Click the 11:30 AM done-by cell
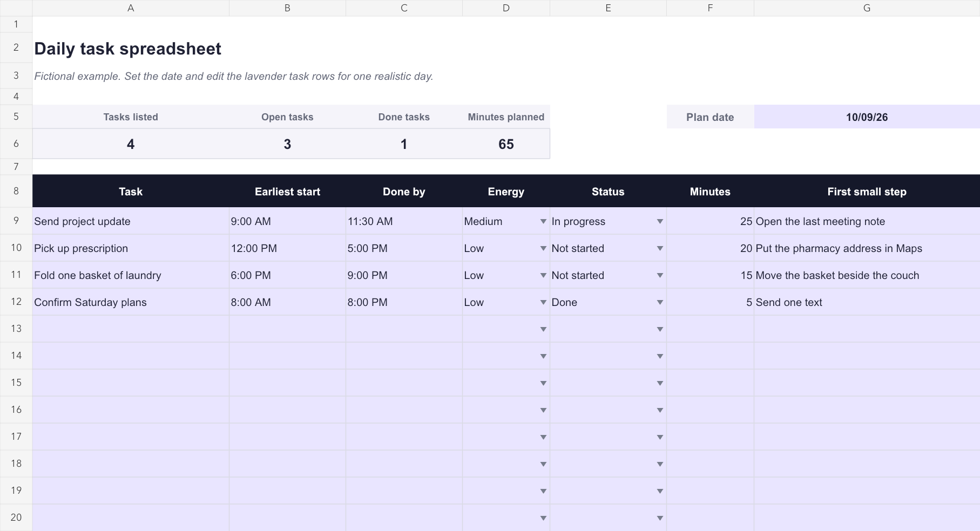Screen dimensions: 980x531 (x=404, y=221)
